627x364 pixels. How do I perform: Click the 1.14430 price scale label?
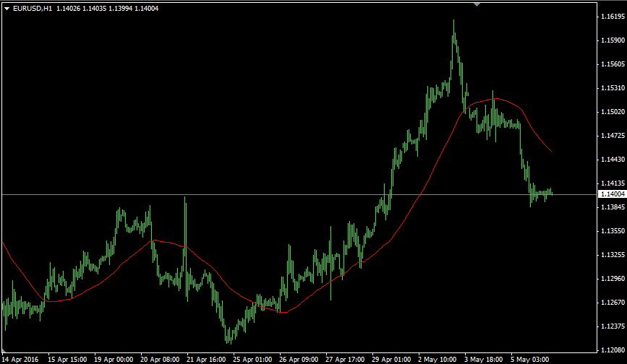coord(613,159)
